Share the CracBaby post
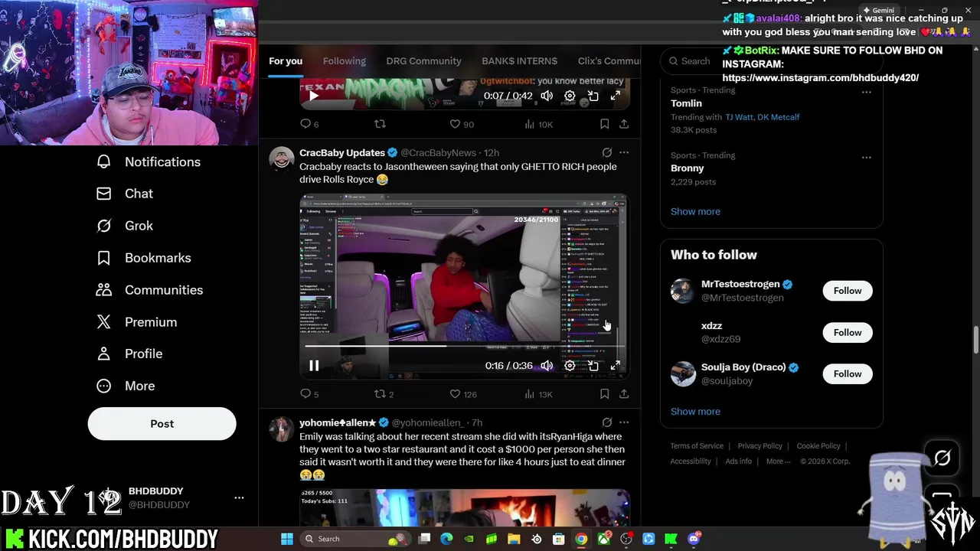The width and height of the screenshot is (980, 551). (x=624, y=394)
